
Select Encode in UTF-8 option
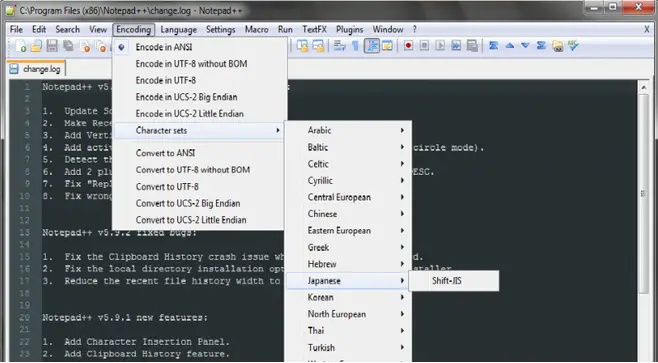tap(200, 81)
